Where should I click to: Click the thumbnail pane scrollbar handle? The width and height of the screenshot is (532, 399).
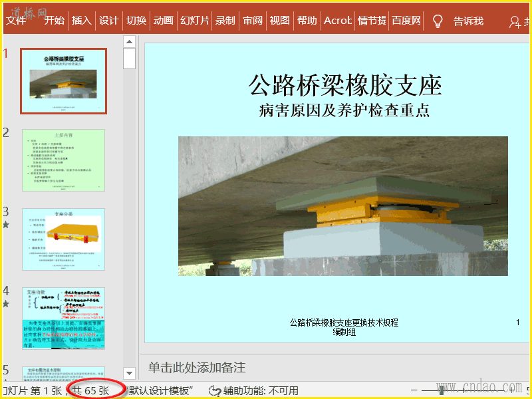coord(129,59)
